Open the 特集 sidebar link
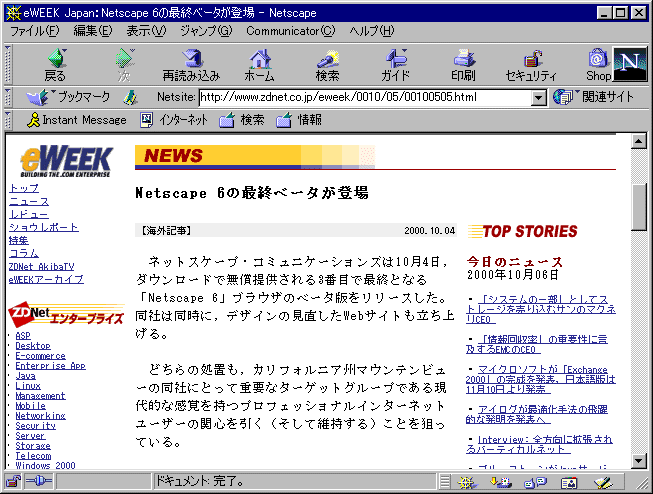This screenshot has height=494, width=653. point(19,240)
